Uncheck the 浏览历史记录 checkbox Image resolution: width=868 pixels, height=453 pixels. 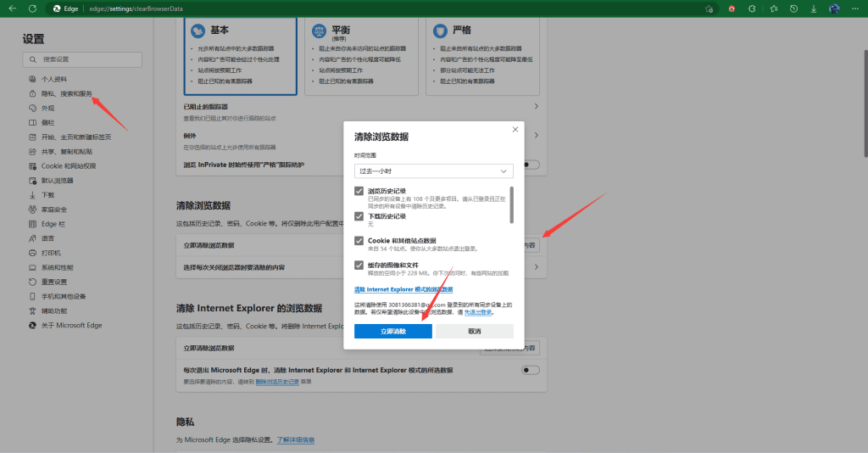tap(359, 191)
